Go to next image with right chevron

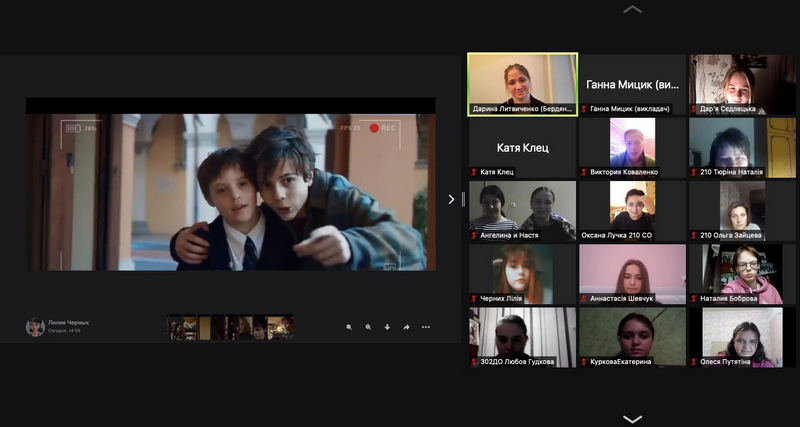(x=451, y=199)
